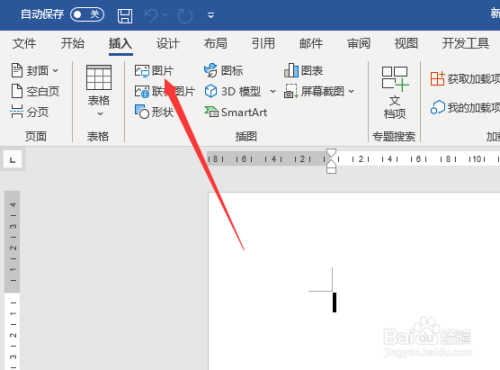
Task: Open the 文件 tab
Action: coord(24,43)
